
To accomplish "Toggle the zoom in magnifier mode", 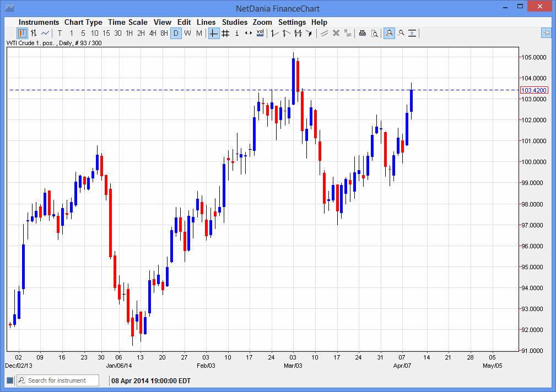I will (389, 33).
